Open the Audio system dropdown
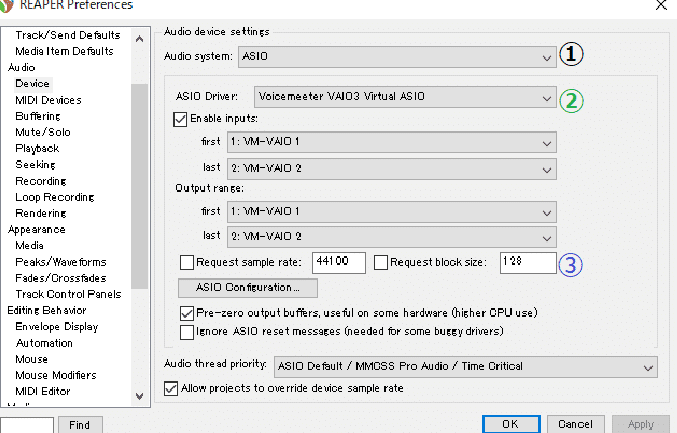 (397, 57)
